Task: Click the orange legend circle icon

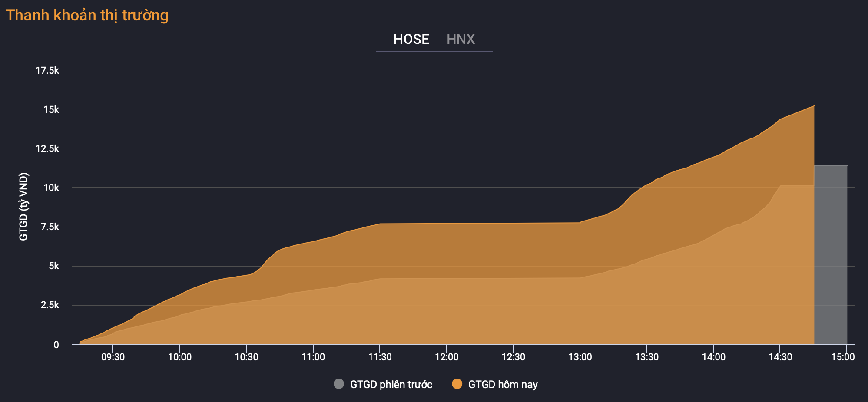Action: pyautogui.click(x=457, y=384)
